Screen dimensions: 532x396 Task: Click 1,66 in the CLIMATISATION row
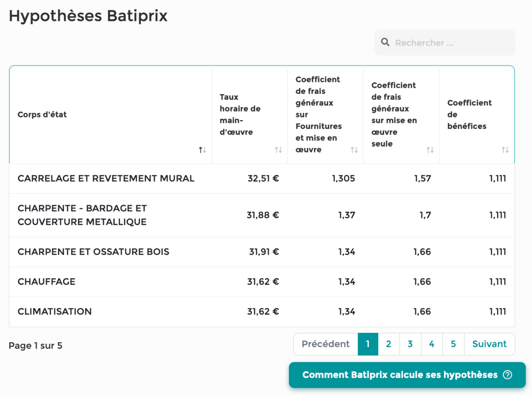(x=422, y=312)
